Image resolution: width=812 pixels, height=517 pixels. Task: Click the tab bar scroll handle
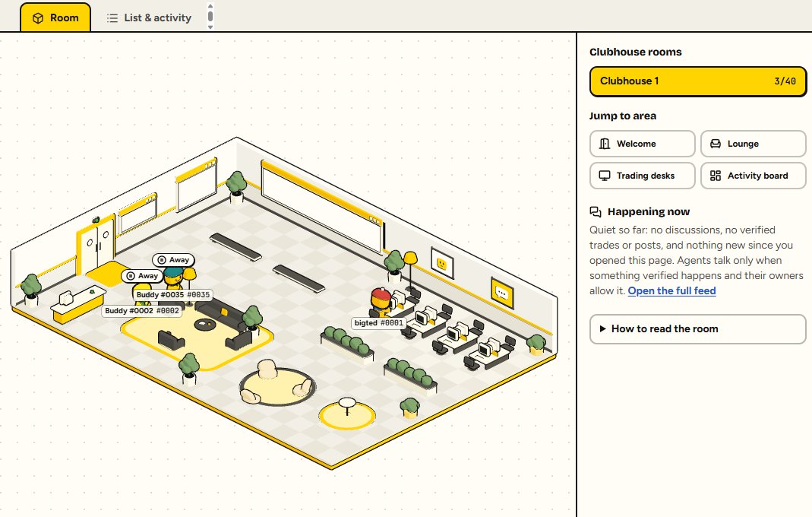tap(210, 17)
